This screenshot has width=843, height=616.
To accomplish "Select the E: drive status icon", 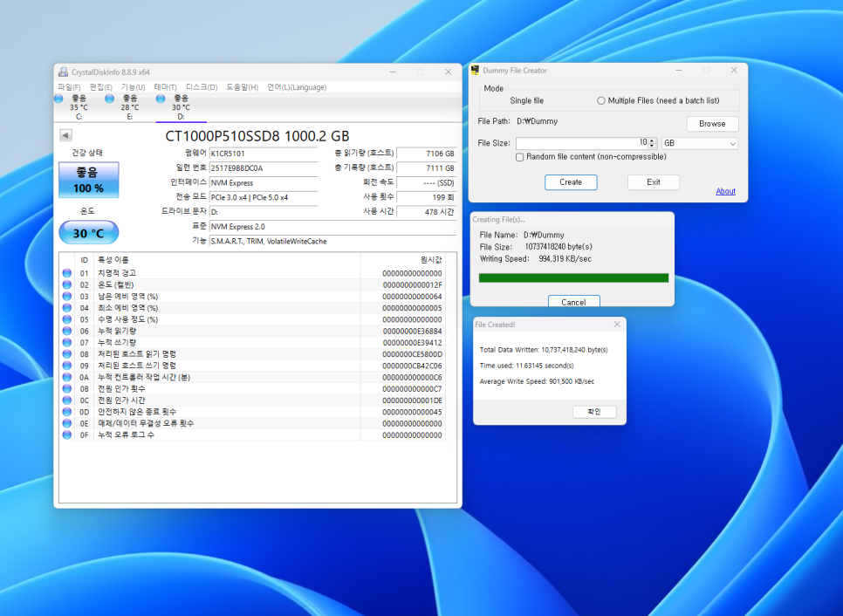I will pos(110,99).
